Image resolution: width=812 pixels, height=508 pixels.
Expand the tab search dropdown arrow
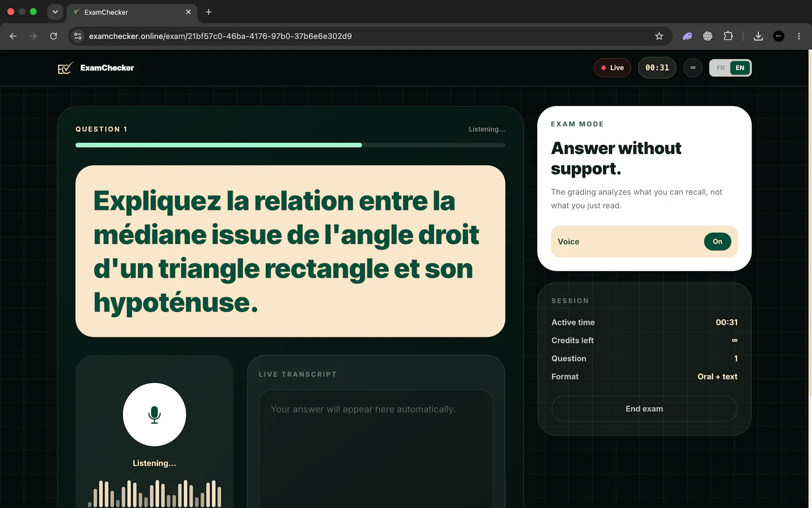(55, 12)
